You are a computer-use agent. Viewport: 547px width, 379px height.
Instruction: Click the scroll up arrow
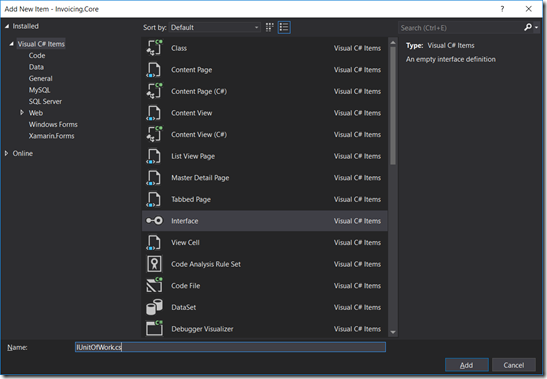[393, 43]
